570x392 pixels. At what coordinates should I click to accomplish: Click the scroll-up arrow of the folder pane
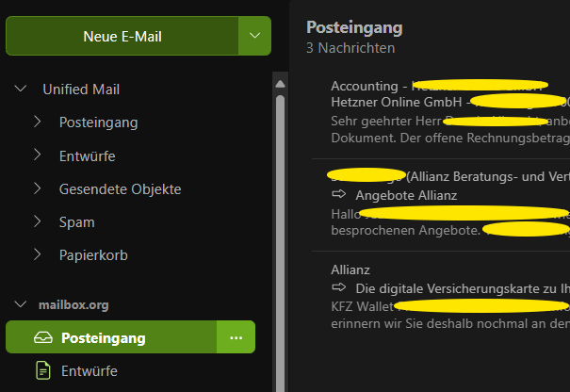coord(280,85)
